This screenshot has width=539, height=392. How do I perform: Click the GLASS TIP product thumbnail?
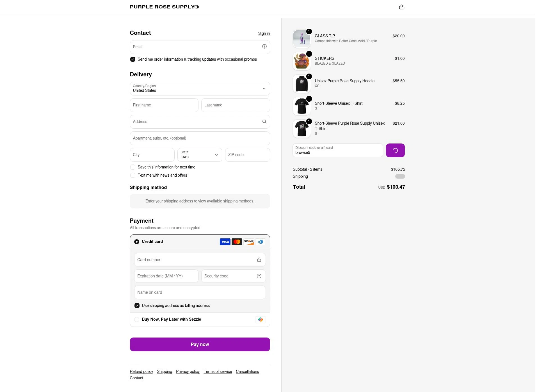(x=302, y=39)
